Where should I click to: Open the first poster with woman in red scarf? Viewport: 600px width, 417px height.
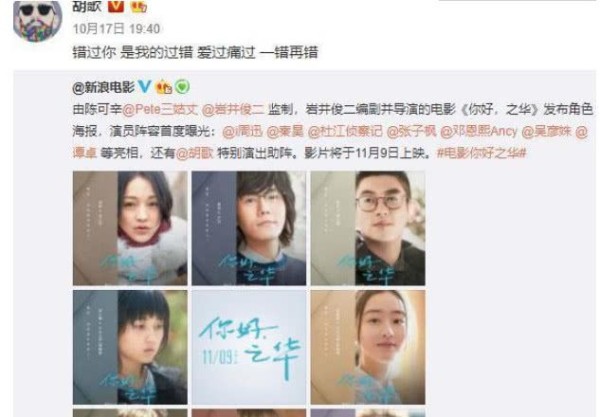point(130,228)
